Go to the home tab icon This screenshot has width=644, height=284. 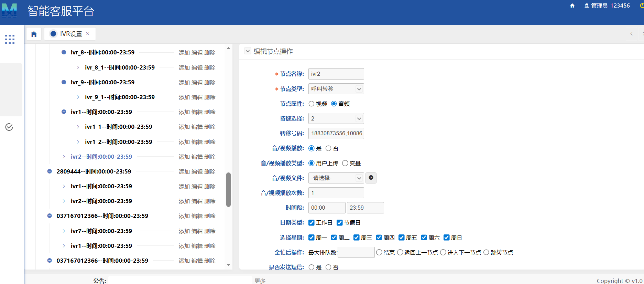tap(34, 34)
